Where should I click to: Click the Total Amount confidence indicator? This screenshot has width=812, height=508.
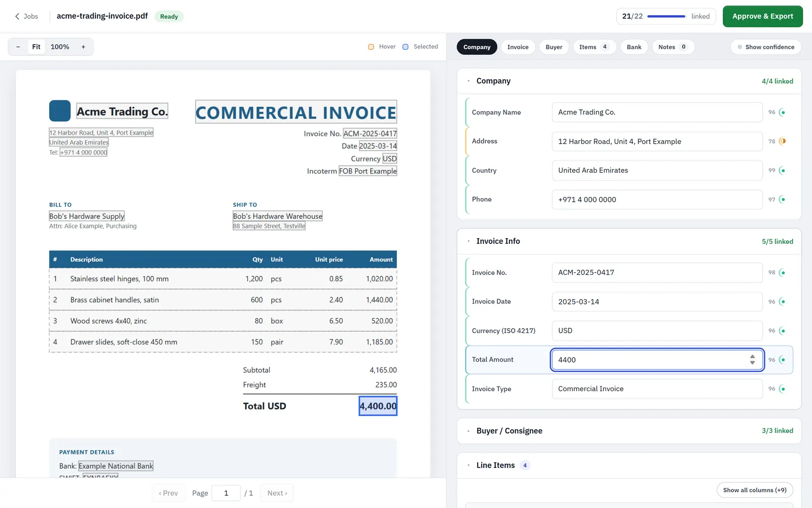point(783,360)
